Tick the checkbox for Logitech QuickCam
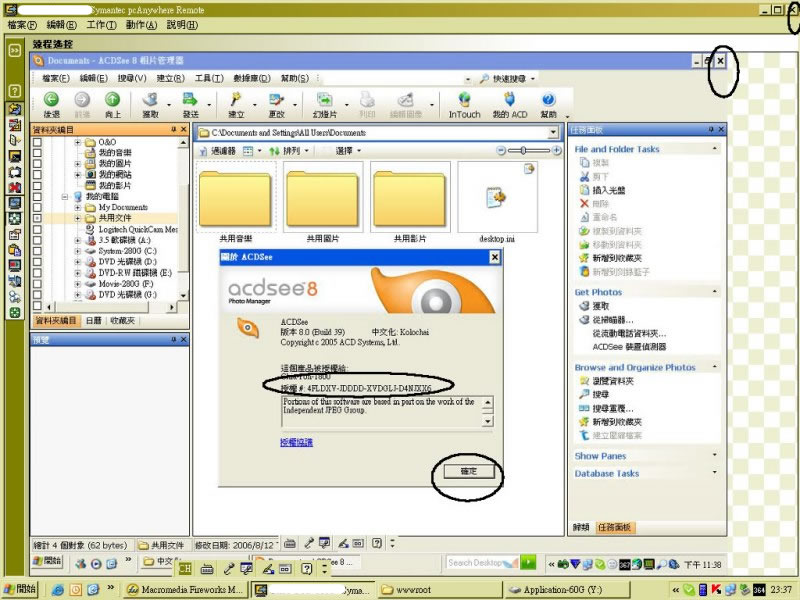Screen dimensions: 800x600 tap(37, 229)
